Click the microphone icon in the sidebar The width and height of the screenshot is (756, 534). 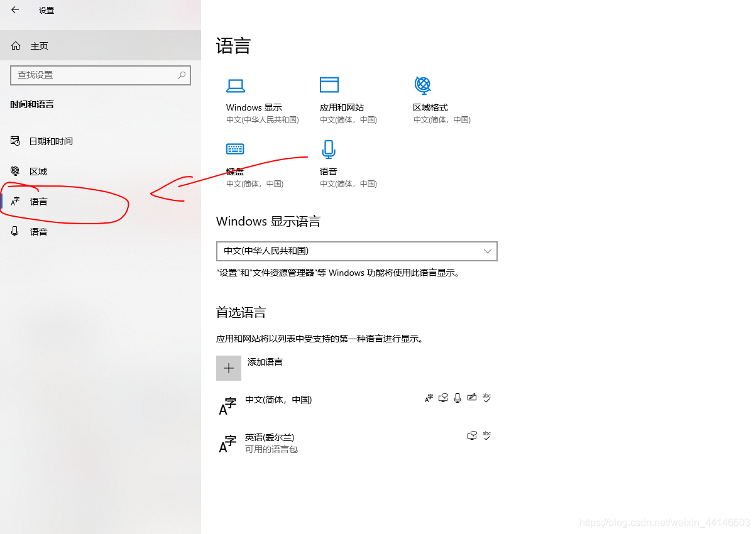click(16, 231)
